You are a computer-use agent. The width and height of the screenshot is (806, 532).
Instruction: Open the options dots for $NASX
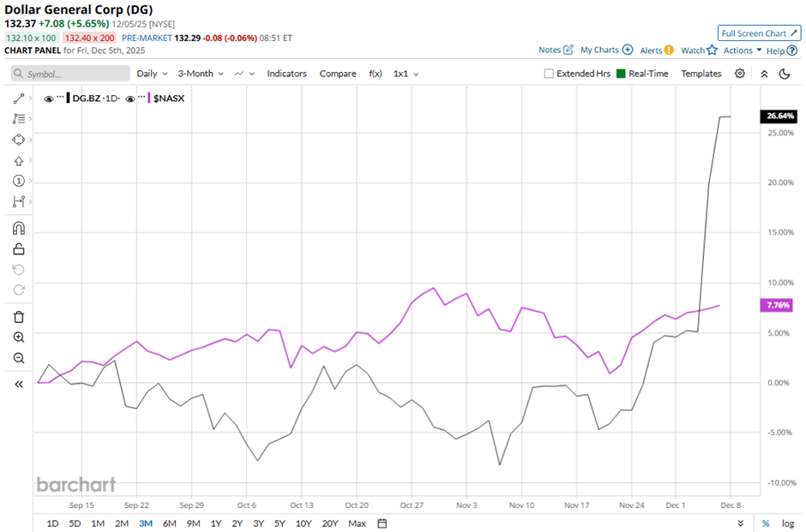pos(141,97)
